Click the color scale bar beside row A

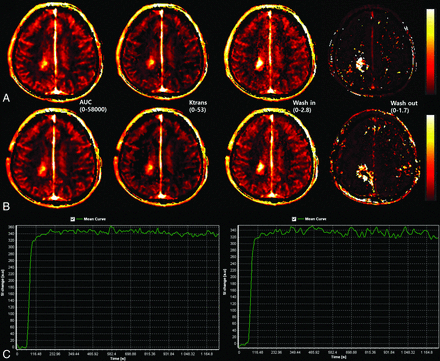pyautogui.click(x=430, y=51)
